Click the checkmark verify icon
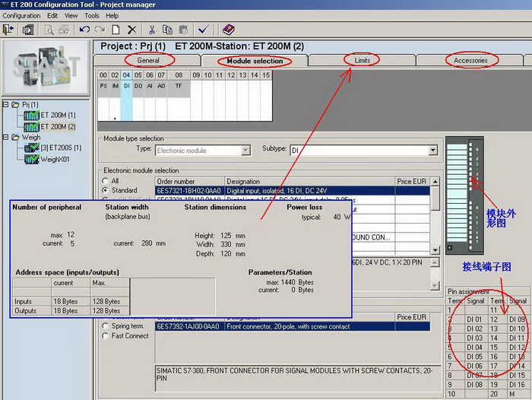The width and height of the screenshot is (532, 400). [203, 30]
